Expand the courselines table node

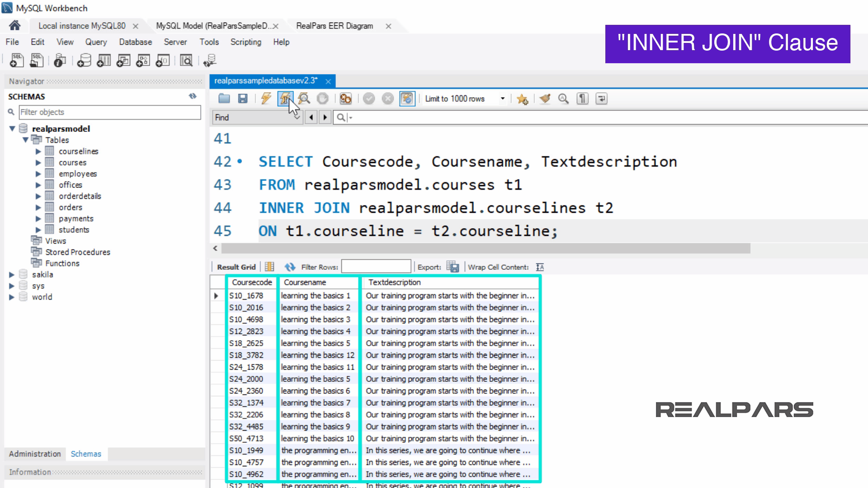coord(38,151)
